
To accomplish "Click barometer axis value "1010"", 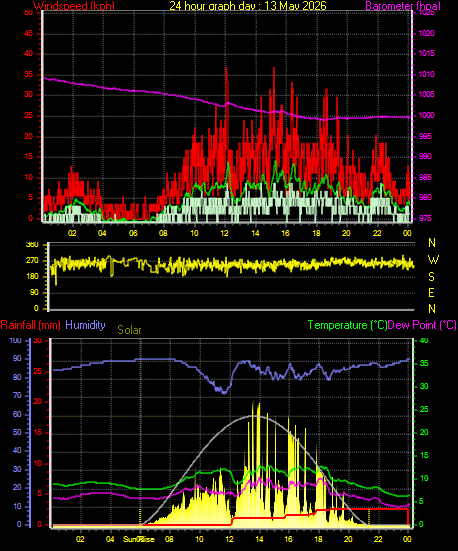I will [x=427, y=74].
